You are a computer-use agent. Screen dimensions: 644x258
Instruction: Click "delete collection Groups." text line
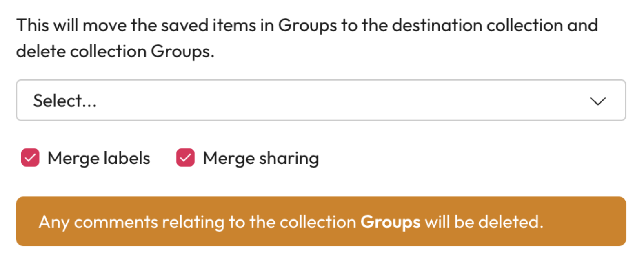115,51
